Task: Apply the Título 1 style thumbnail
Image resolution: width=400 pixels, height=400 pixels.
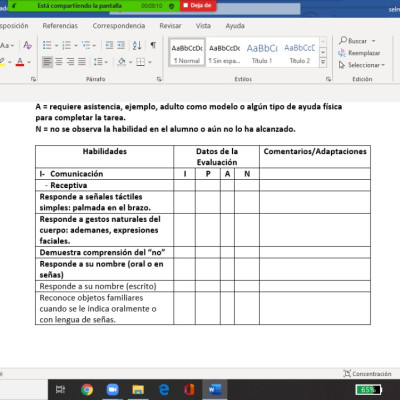Action: click(262, 53)
